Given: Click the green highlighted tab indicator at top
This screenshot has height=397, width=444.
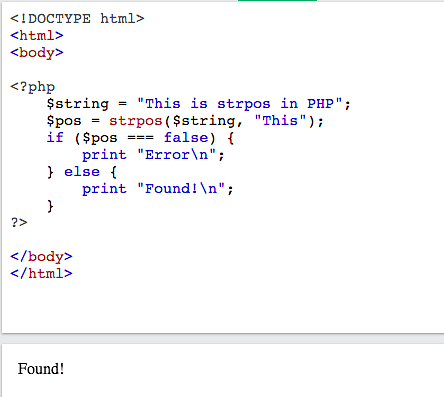Looking at the screenshot, I should click(277, 1).
